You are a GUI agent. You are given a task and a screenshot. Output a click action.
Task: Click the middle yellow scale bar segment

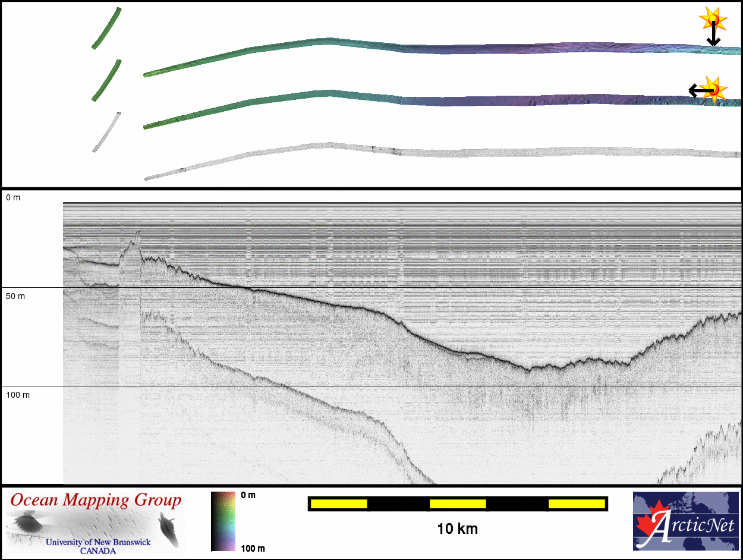[x=458, y=504]
